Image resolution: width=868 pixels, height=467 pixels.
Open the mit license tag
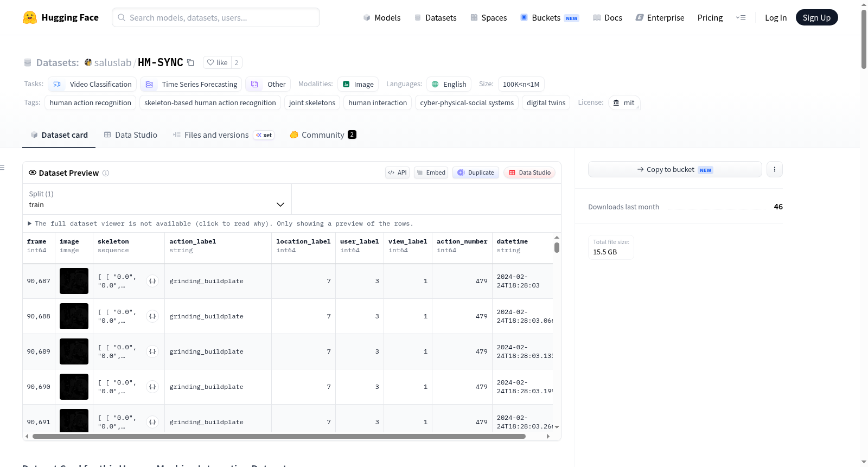[624, 103]
